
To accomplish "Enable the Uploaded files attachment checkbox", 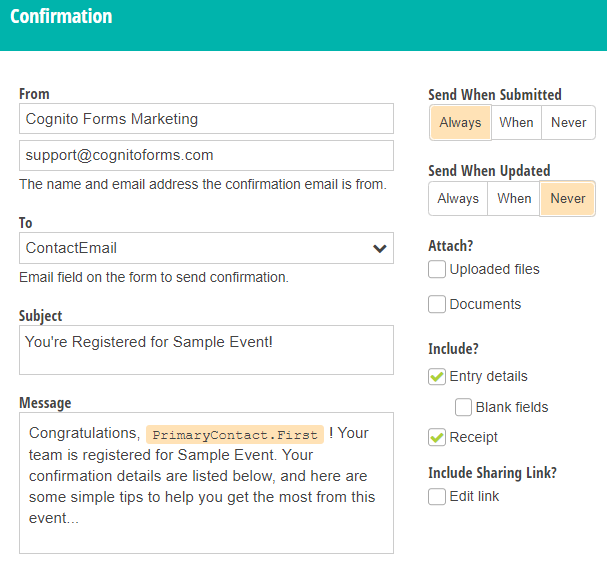I will coord(437,269).
